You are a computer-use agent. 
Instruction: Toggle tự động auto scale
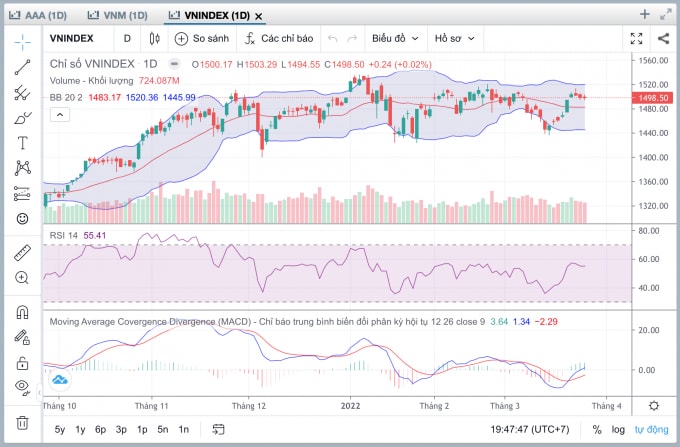651,430
